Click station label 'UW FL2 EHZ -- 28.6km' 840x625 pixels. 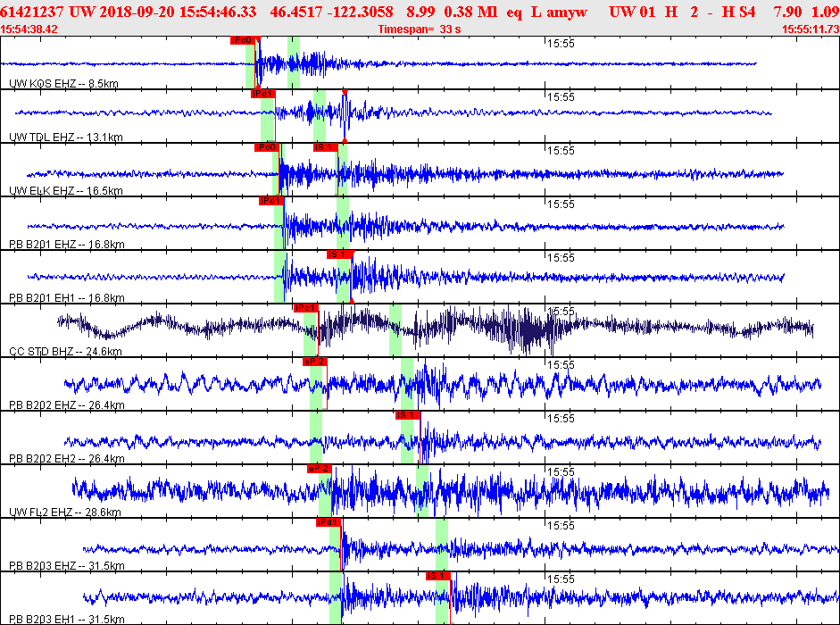point(65,512)
